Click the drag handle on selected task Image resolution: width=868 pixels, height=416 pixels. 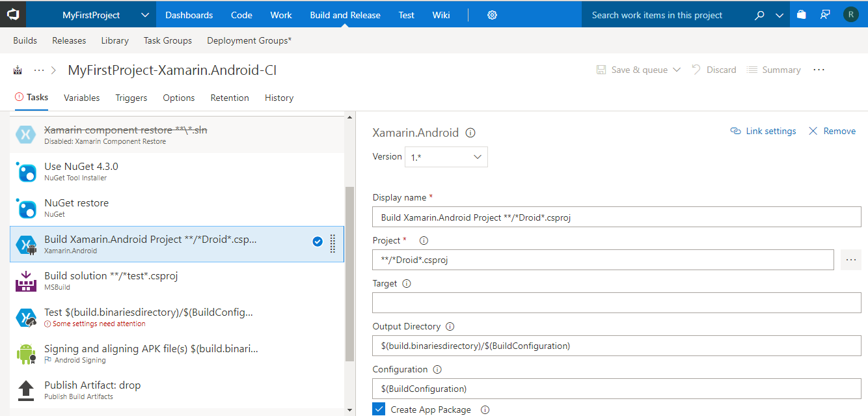point(332,243)
